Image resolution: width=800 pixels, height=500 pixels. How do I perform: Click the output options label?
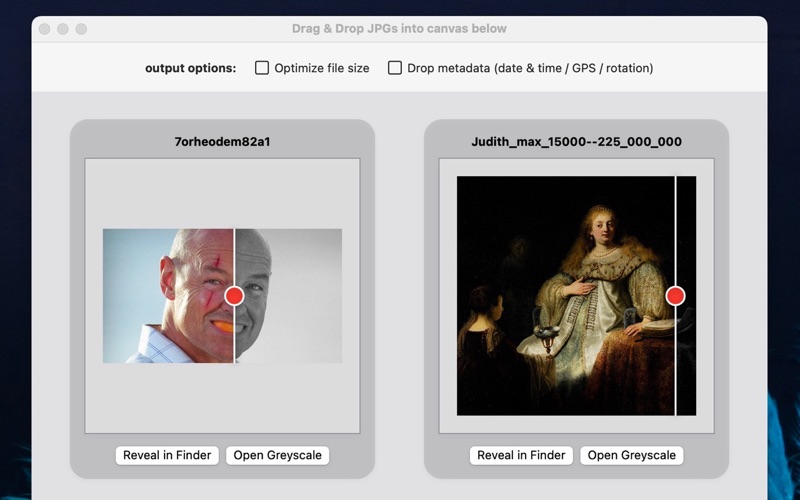[x=191, y=68]
